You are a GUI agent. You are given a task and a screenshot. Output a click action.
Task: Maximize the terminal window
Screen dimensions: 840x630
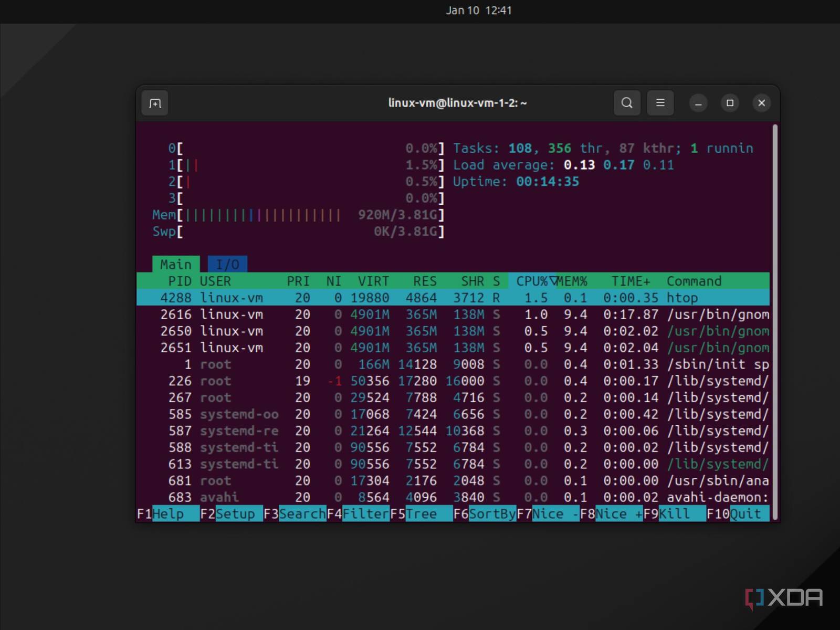click(730, 103)
